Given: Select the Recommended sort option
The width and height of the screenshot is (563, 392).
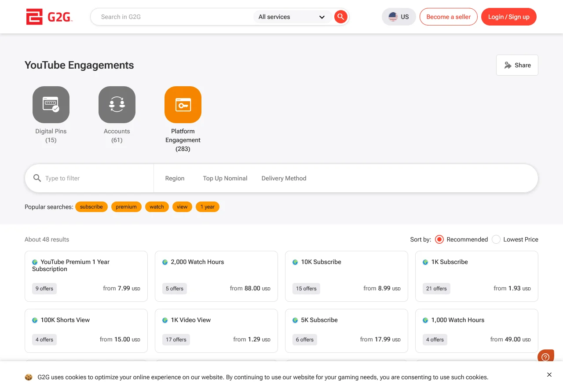Looking at the screenshot, I should pos(461,239).
